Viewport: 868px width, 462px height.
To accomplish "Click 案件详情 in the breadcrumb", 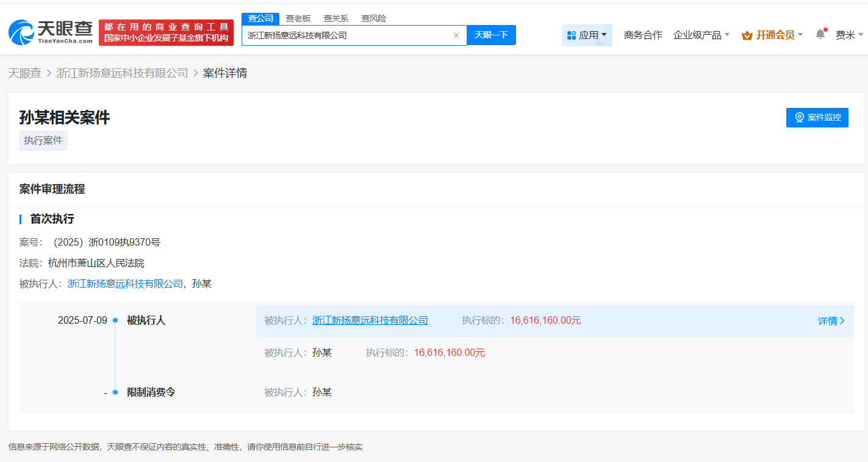I will click(225, 73).
